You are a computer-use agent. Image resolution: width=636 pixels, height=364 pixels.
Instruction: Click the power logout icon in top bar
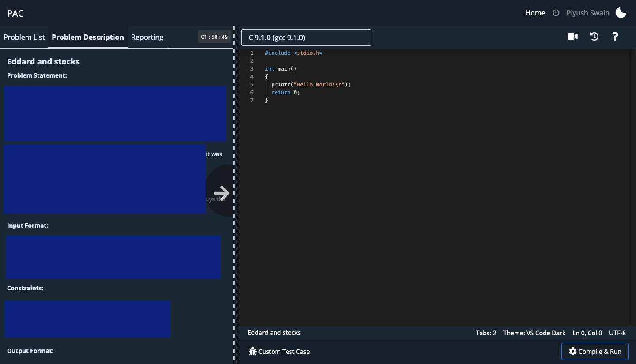click(556, 13)
